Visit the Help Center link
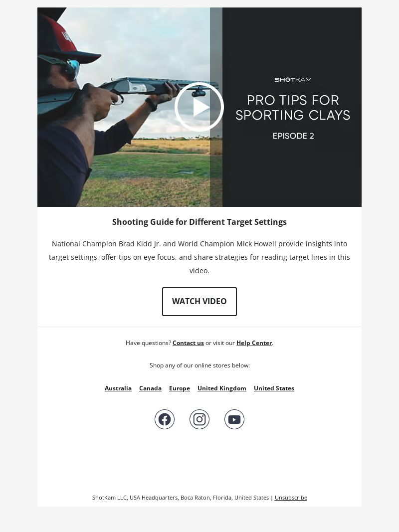This screenshot has height=532, width=399. tap(254, 343)
